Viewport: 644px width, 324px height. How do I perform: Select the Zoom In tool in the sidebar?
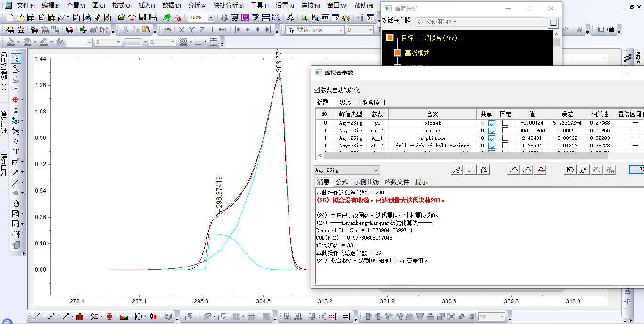click(16, 69)
